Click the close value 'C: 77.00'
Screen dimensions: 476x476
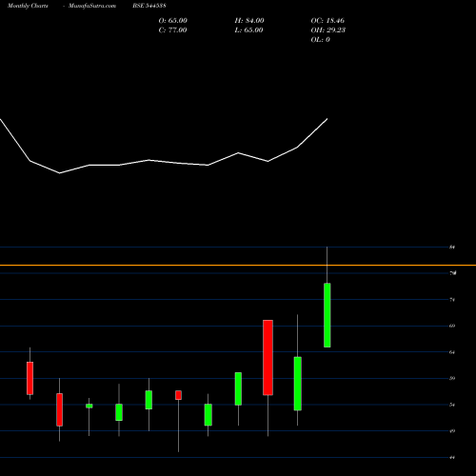point(172,30)
